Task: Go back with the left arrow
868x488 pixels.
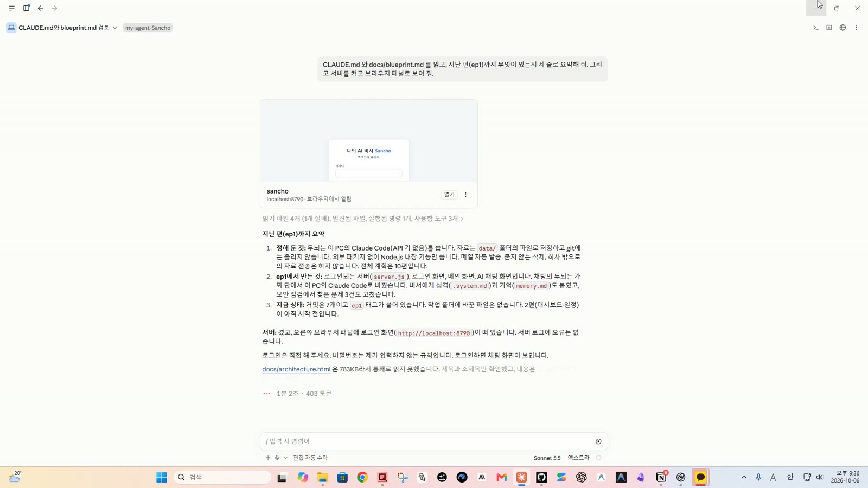Action: (41, 8)
